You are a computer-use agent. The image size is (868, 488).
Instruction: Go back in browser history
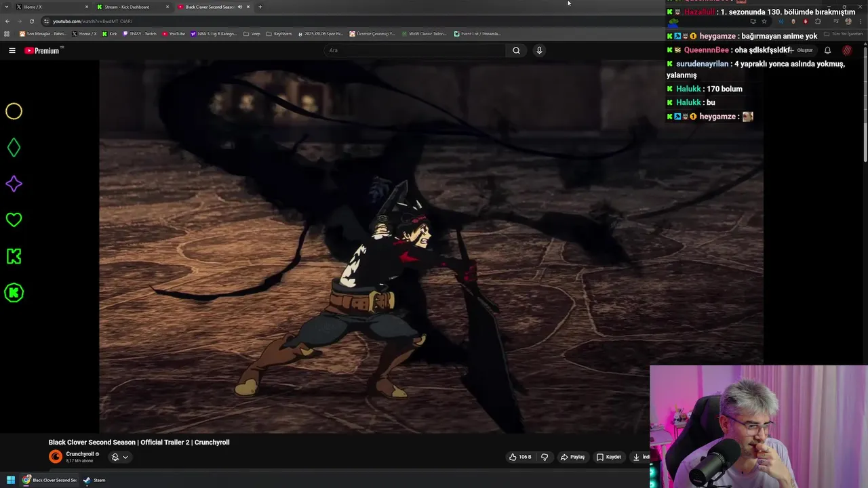coord(7,21)
